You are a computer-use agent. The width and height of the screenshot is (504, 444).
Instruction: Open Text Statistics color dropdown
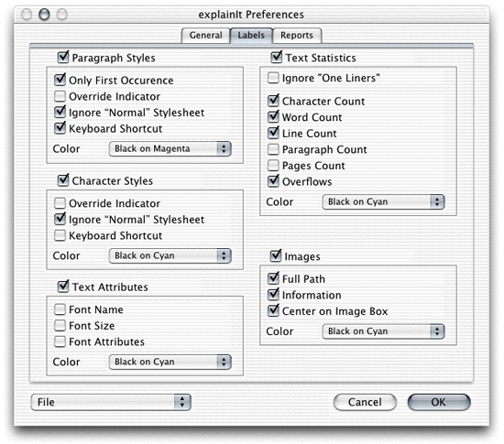click(x=383, y=202)
